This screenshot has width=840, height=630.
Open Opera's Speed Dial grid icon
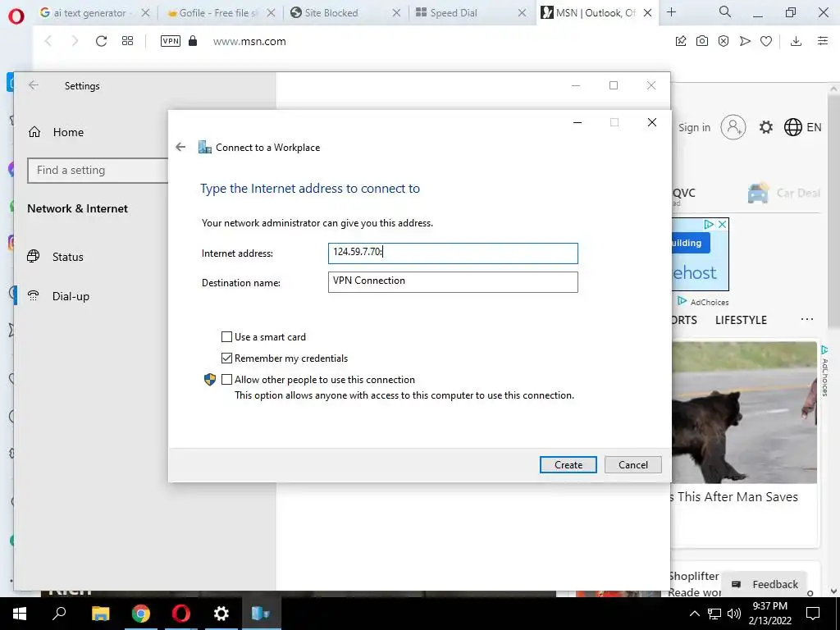[127, 41]
